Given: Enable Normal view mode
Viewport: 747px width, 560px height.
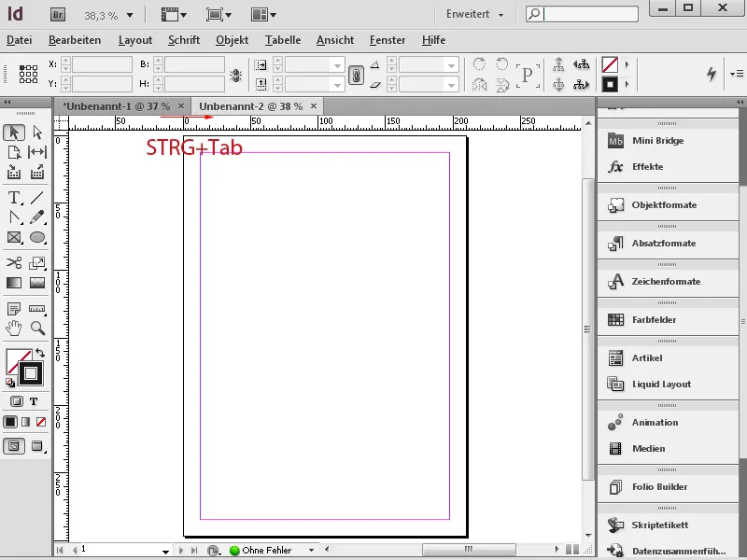Looking at the screenshot, I should 14,446.
